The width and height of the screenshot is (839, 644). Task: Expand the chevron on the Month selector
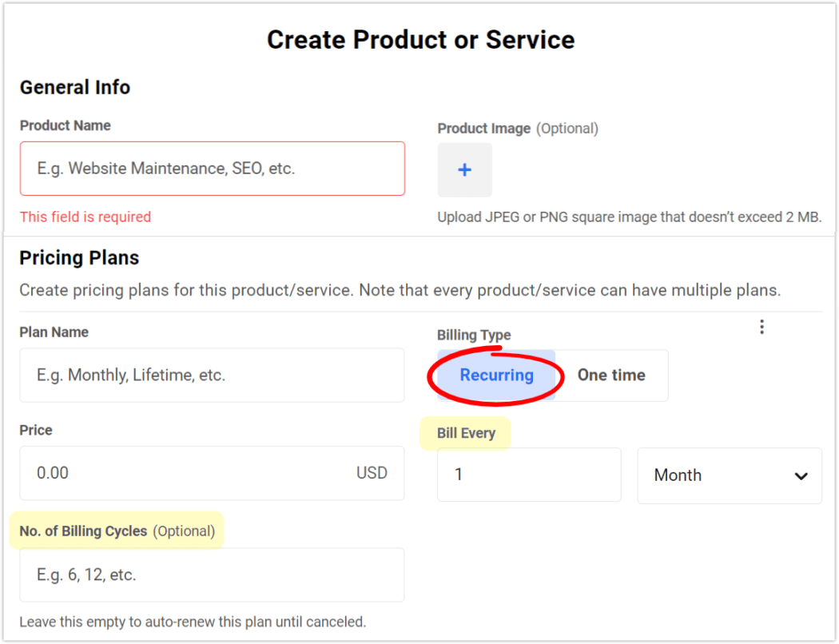click(801, 475)
